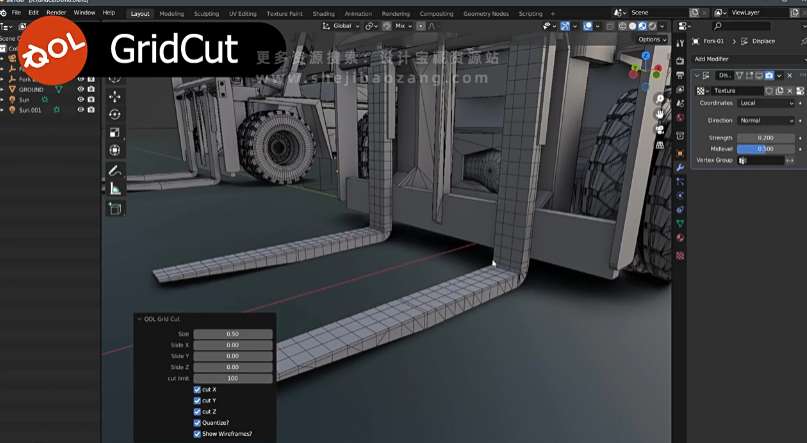Open the File menu
This screenshot has width=807, height=443.
(16, 12)
